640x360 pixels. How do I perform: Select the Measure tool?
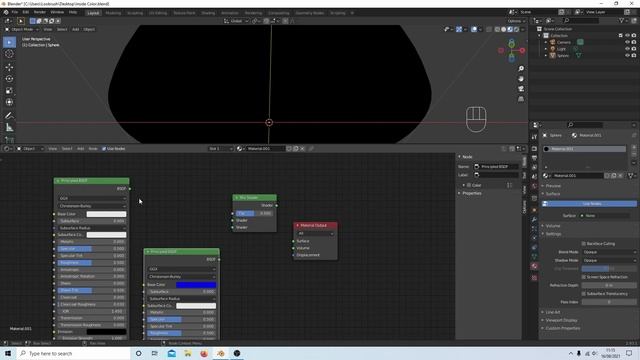pyautogui.click(x=9, y=128)
